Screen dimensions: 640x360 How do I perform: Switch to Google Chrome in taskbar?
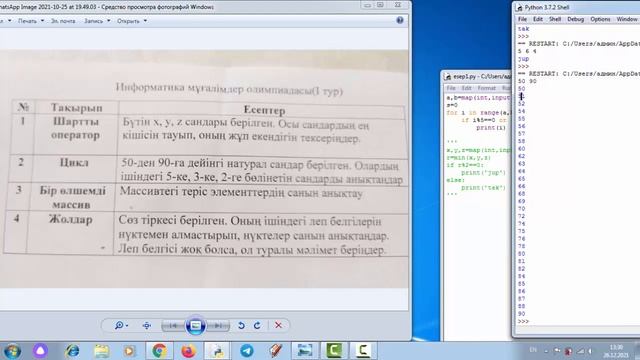coord(159,351)
